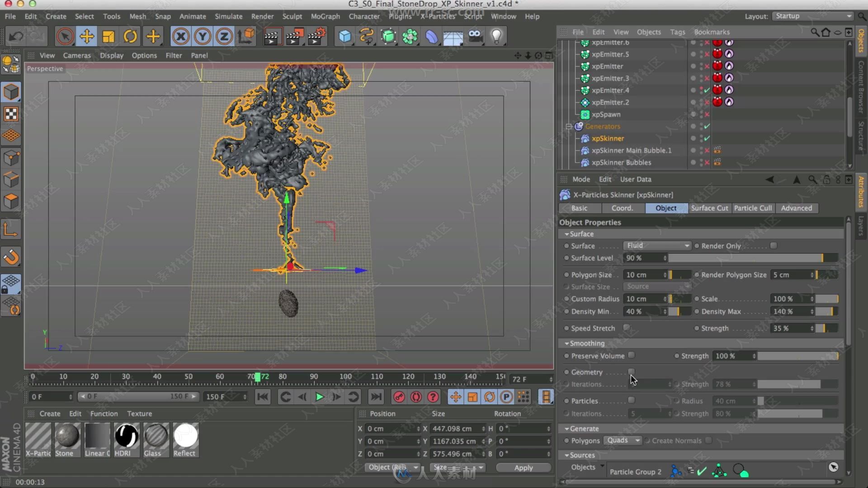Toggle Render Only checkbox for Surface
This screenshot has width=868, height=488.
pyautogui.click(x=774, y=245)
